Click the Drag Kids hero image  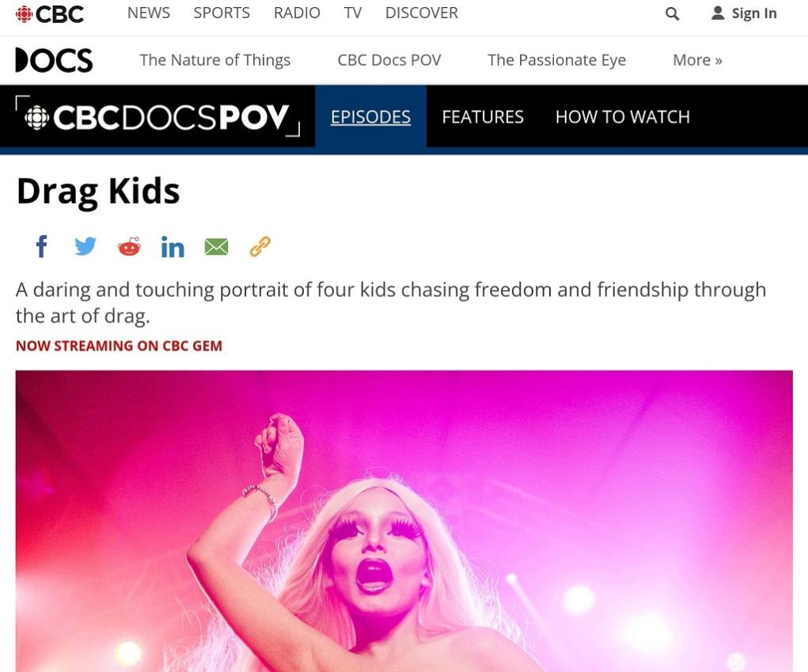pyautogui.click(x=404, y=521)
